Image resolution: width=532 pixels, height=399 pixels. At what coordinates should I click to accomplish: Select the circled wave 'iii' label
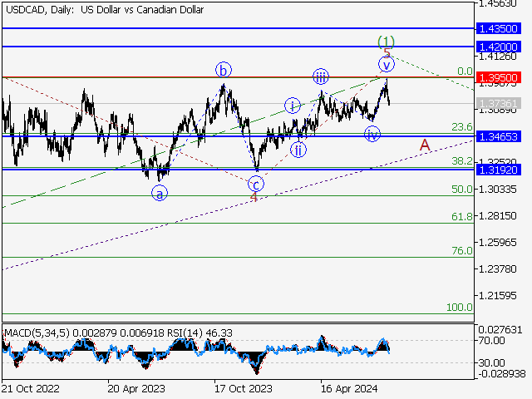point(321,76)
